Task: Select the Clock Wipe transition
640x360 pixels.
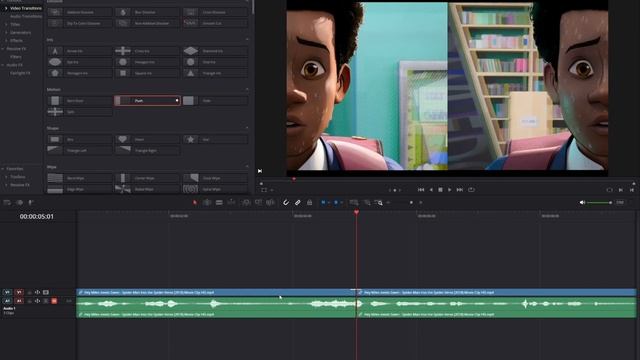Action: pos(215,178)
